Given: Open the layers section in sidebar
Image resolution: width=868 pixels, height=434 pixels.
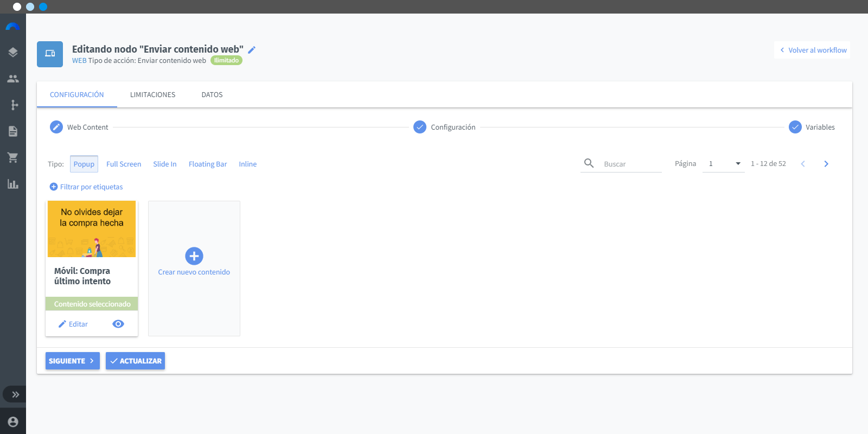Looking at the screenshot, I should 13,53.
